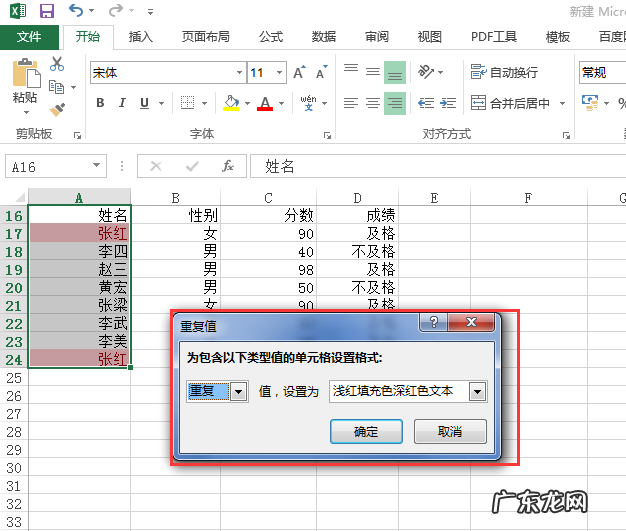626x531 pixels.
Task: Open the 宋体 font name dropdown
Action: tap(239, 72)
